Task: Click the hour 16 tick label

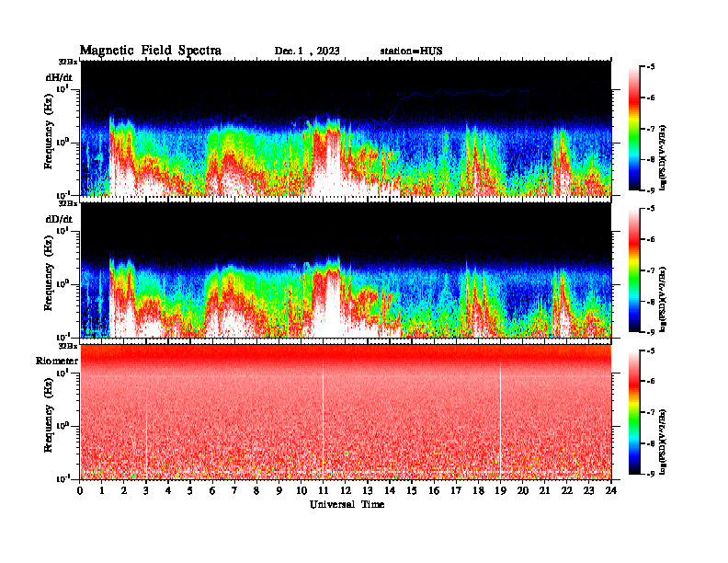Action: point(434,490)
